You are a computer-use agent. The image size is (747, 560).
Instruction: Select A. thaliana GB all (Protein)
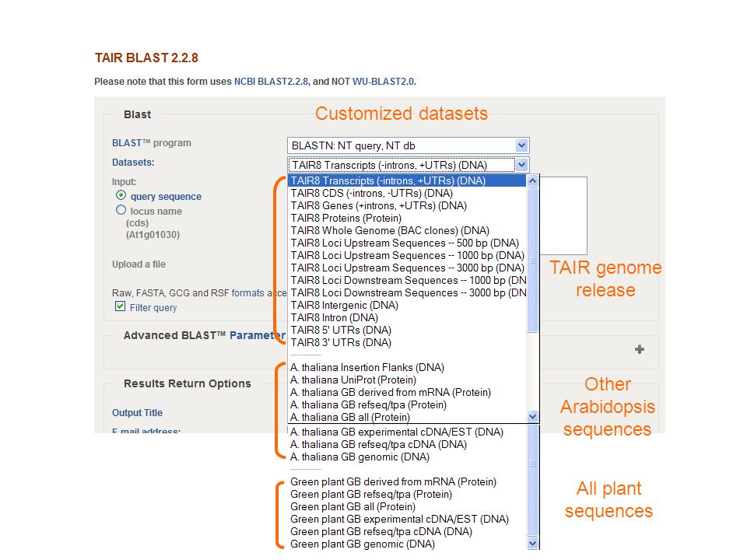407,417
